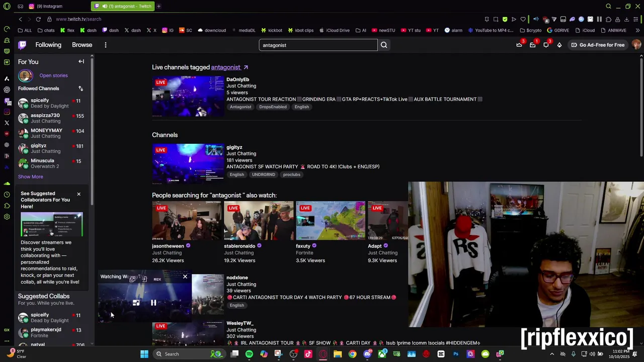644x362 pixels.
Task: Open stableronaldo stream thumbnail
Action: pyautogui.click(x=259, y=221)
